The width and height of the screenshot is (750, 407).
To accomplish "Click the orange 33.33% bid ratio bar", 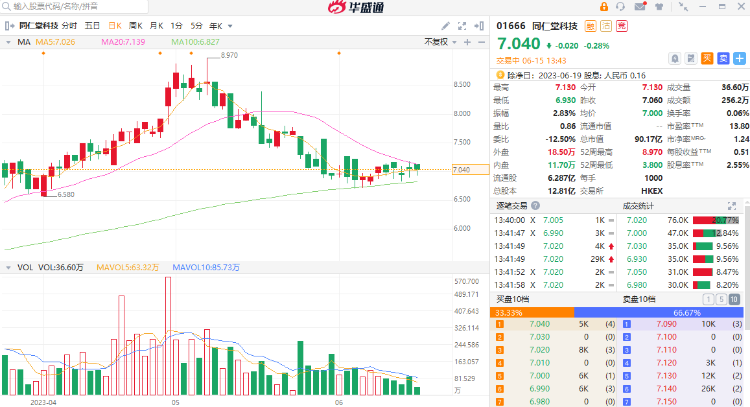I will pyautogui.click(x=532, y=313).
